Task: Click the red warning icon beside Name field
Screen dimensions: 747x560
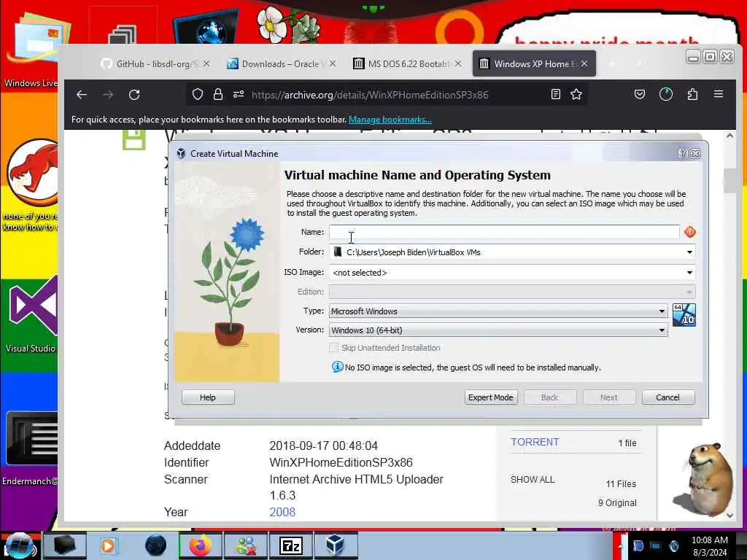Action: 690,232
